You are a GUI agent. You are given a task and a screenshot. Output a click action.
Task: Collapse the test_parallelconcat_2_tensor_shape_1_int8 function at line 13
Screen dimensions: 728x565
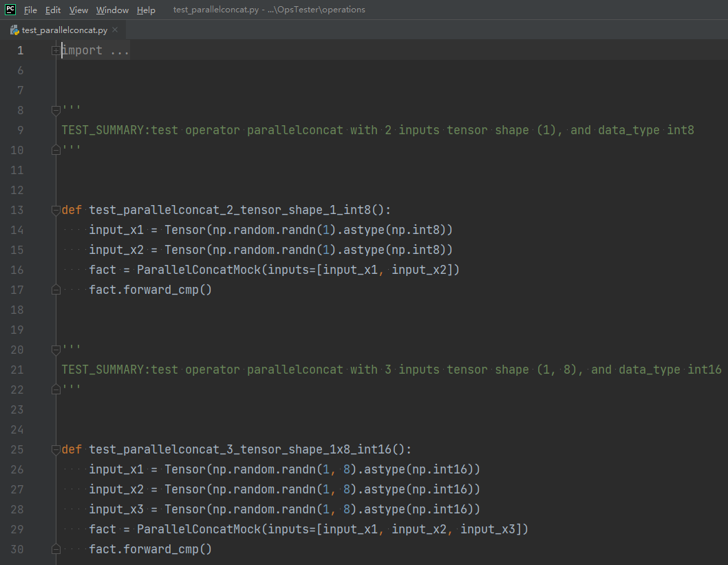coord(56,210)
